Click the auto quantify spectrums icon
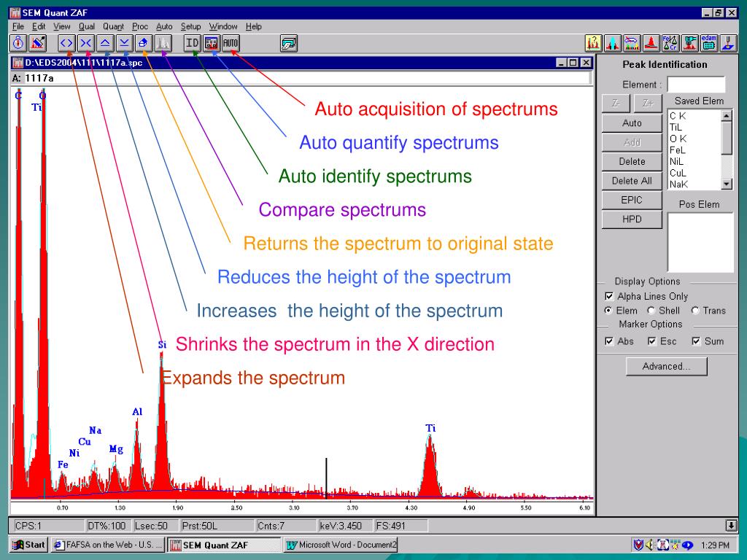747x560 pixels. (x=211, y=43)
